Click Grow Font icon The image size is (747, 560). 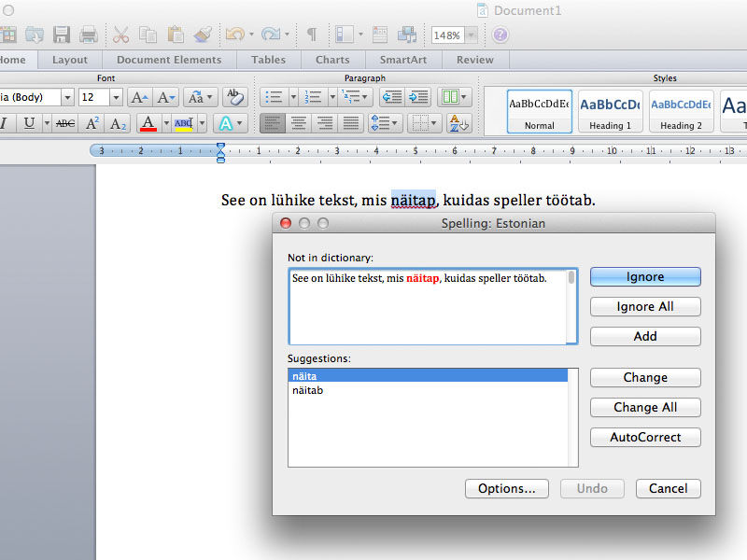coord(139,98)
